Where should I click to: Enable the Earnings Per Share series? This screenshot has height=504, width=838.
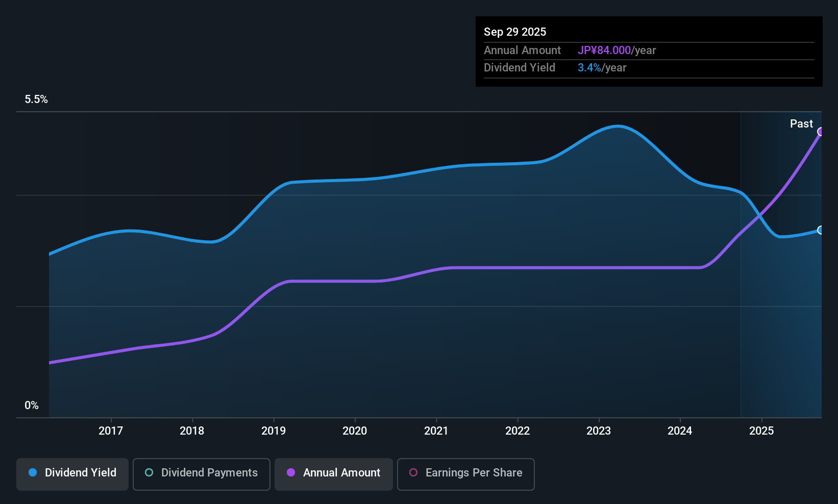pos(465,474)
